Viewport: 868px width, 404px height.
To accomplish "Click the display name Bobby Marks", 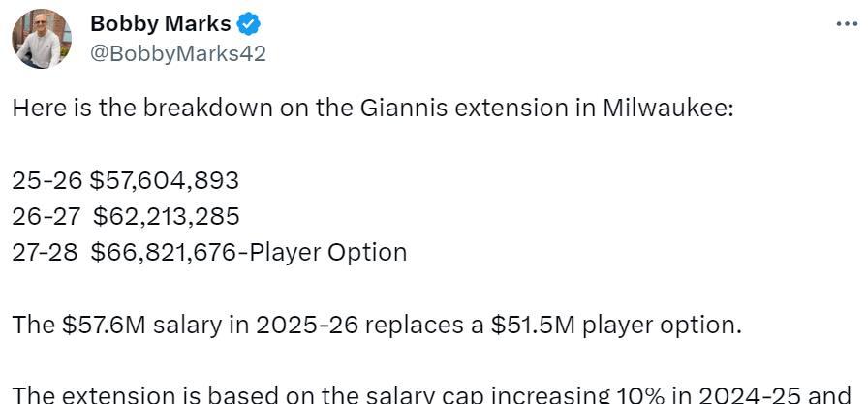I will click(161, 24).
